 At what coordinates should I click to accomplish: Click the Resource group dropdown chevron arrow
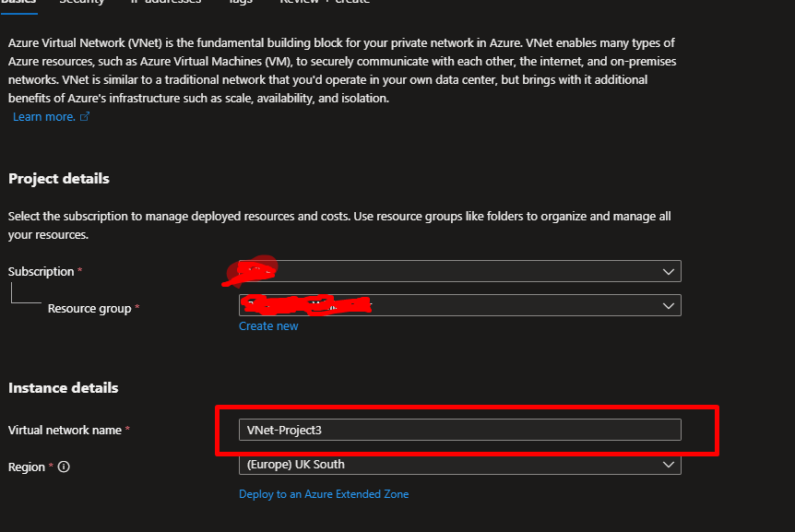point(669,305)
